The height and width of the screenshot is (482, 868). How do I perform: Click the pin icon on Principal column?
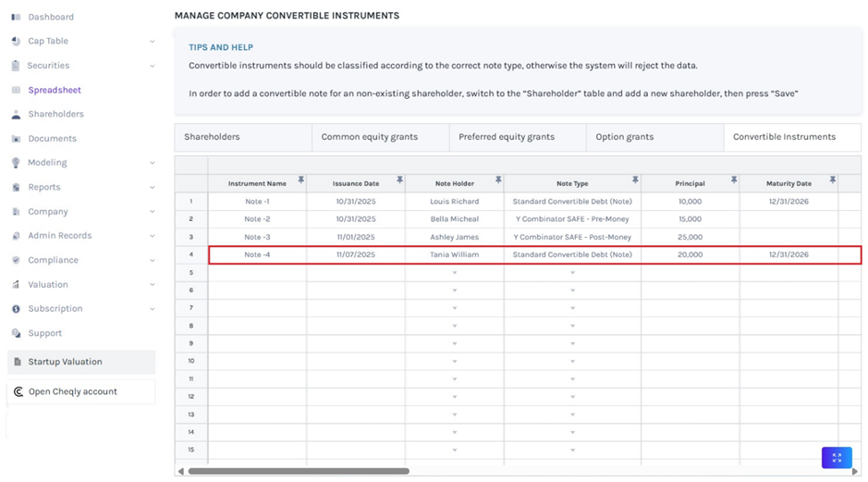[x=734, y=180]
